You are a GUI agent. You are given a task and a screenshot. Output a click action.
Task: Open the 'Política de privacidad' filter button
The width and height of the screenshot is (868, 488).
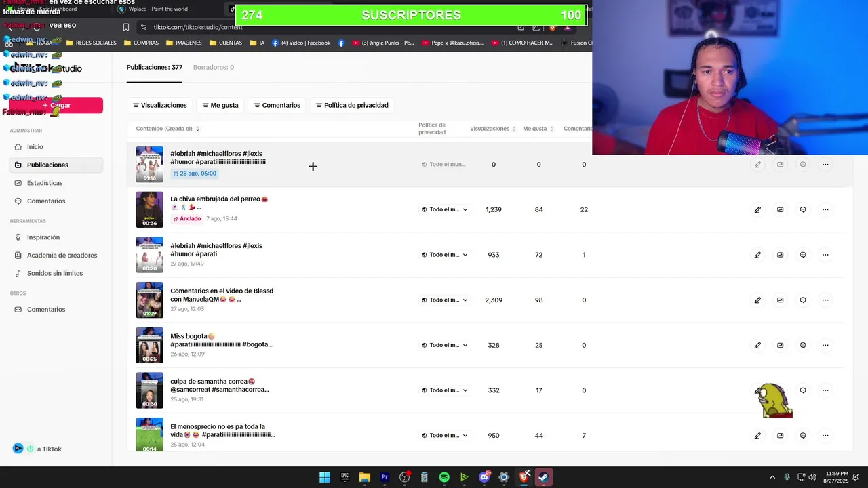[x=352, y=105]
